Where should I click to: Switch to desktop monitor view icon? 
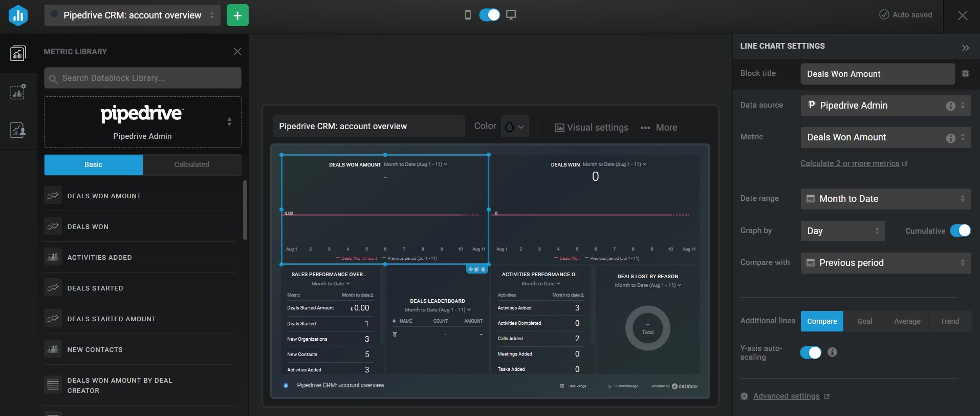coord(511,15)
